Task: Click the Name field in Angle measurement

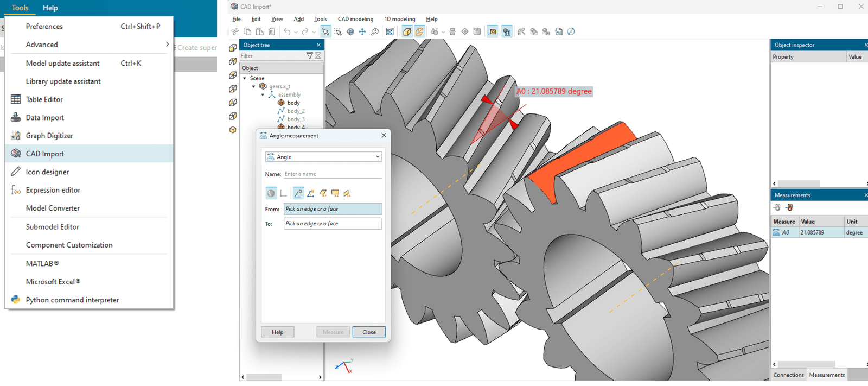Action: [x=333, y=174]
